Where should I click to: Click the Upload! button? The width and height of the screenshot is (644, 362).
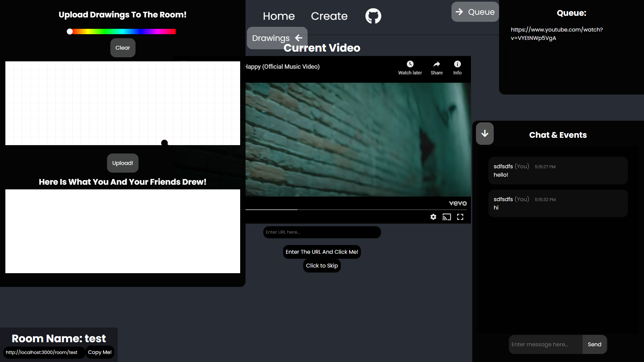point(122,163)
